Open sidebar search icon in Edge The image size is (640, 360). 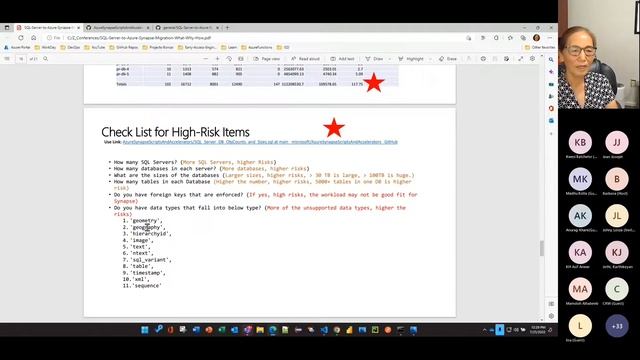click(x=551, y=60)
